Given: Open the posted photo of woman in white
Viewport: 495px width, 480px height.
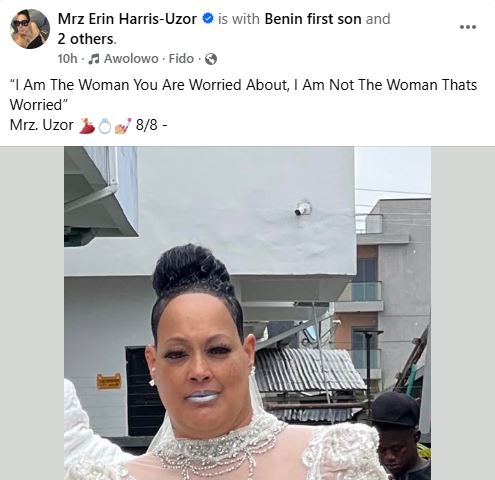Looking at the screenshot, I should pos(247,313).
